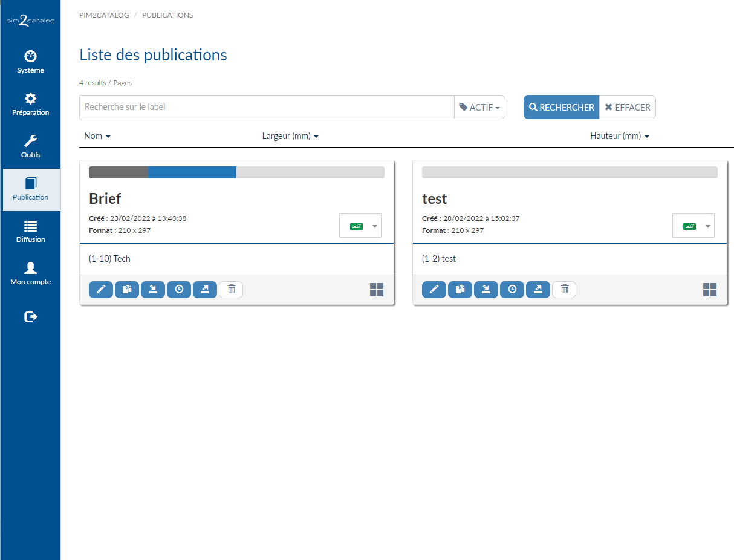Open the Brief publication title
This screenshot has height=560, width=734.
(105, 198)
